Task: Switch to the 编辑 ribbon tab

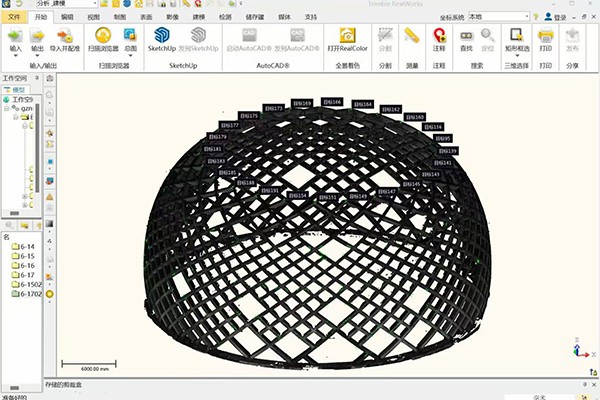Action: 67,17
